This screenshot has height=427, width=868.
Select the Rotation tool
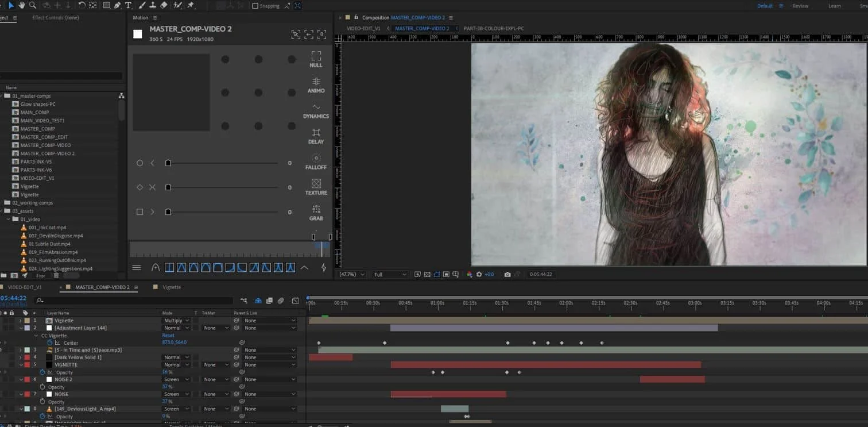coord(82,5)
